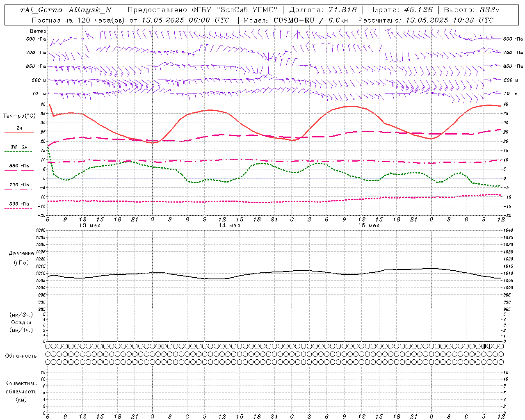The image size is (525, 420).
Task: Click the forecast start 13.05.2025 06:00 UTC
Action: 185,20
